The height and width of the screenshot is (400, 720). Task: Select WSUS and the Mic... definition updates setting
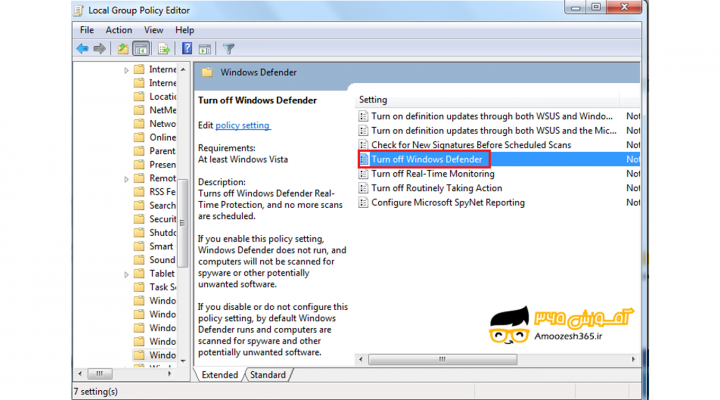[x=494, y=130]
